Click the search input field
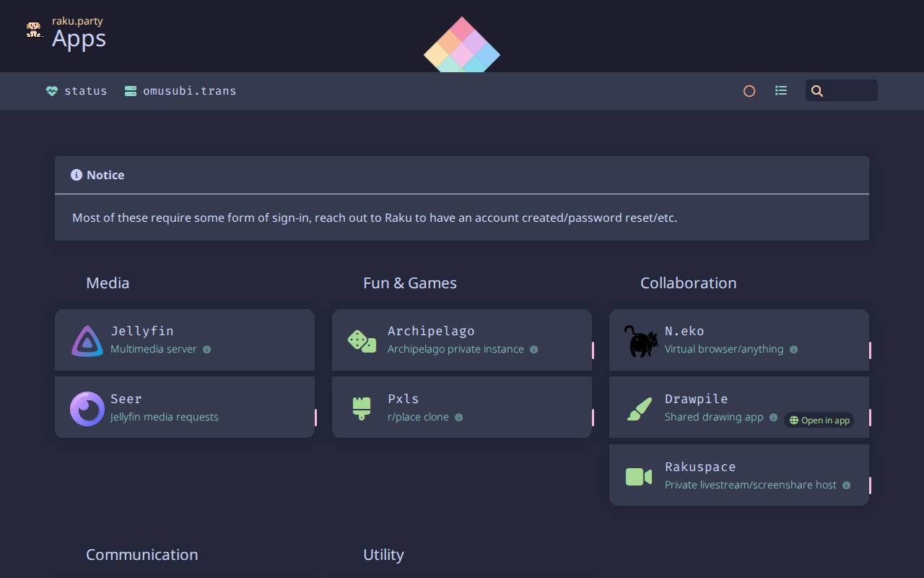This screenshot has height=578, width=924. (x=842, y=90)
